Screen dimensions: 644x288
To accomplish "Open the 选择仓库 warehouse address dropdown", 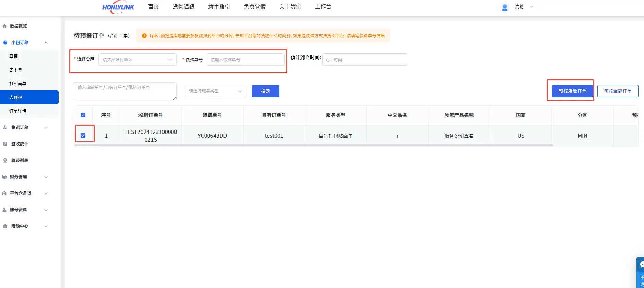I will point(137,60).
